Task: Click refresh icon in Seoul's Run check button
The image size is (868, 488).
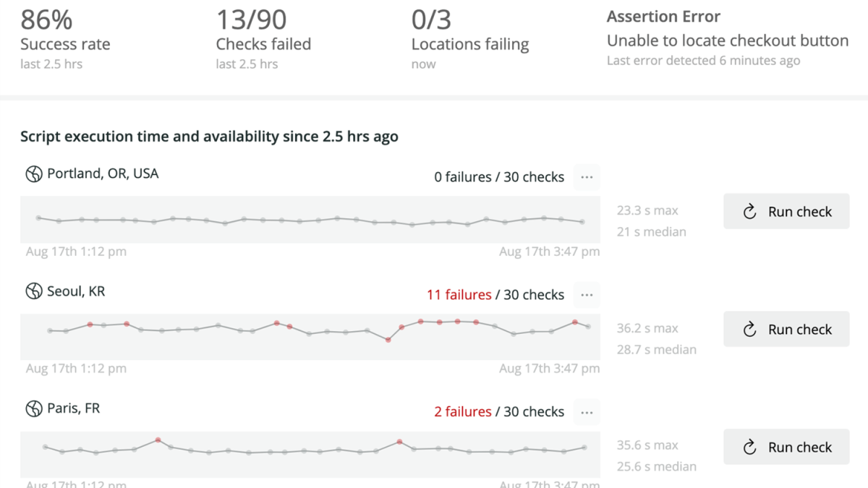Action: coord(750,330)
